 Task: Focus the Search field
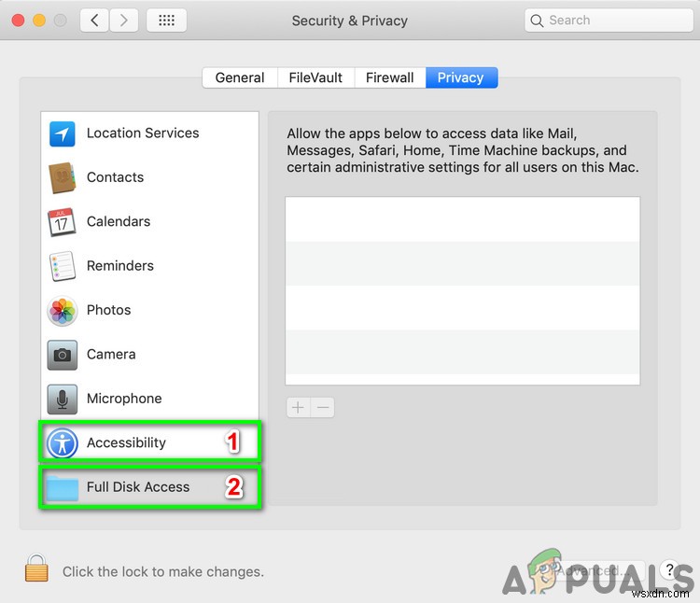pyautogui.click(x=609, y=21)
